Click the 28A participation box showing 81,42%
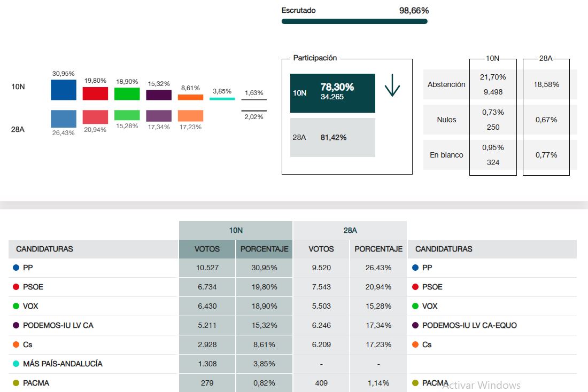Viewport: 588px width, 392px height. coord(332,137)
